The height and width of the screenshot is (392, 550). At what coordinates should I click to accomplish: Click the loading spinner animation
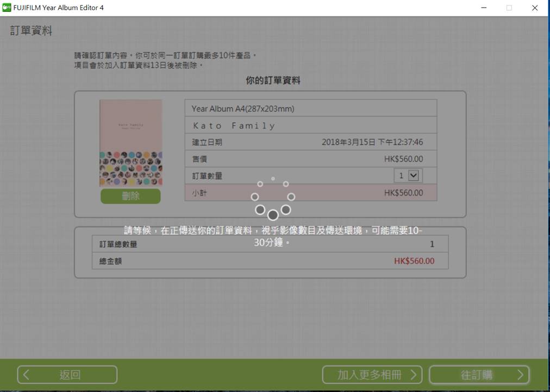273,199
